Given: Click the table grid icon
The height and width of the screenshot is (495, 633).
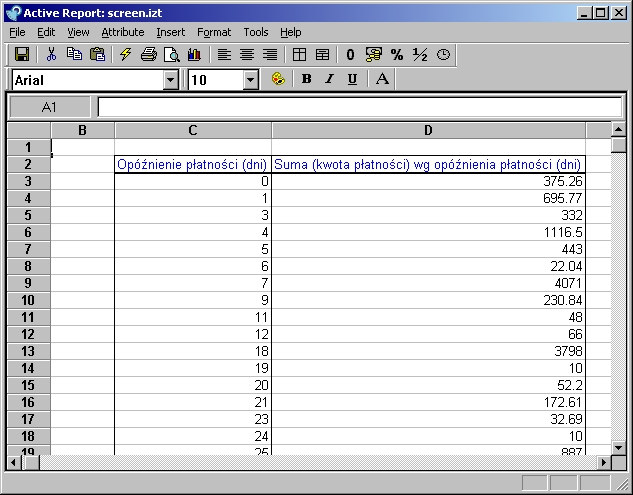Looking at the screenshot, I should (299, 54).
